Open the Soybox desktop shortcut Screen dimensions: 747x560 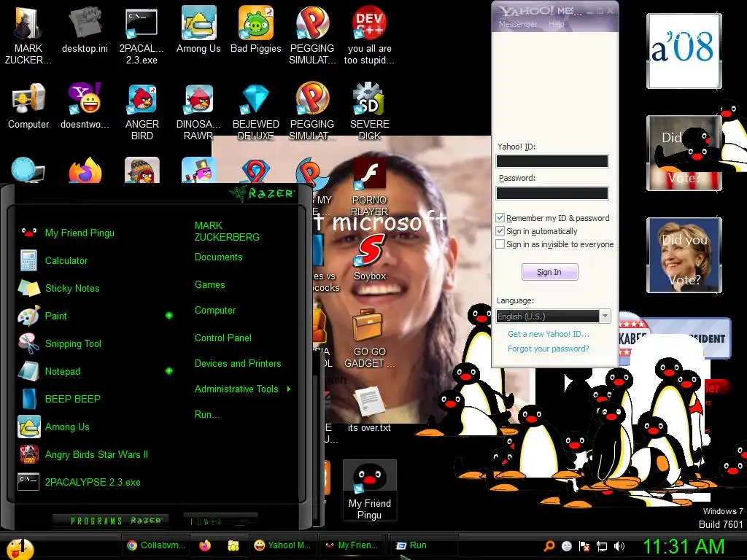coord(370,258)
